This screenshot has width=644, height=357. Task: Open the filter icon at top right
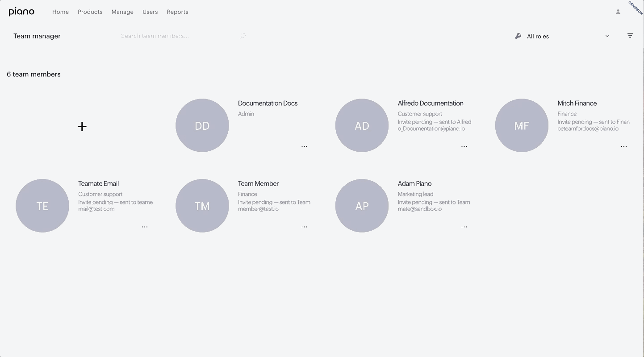[630, 36]
